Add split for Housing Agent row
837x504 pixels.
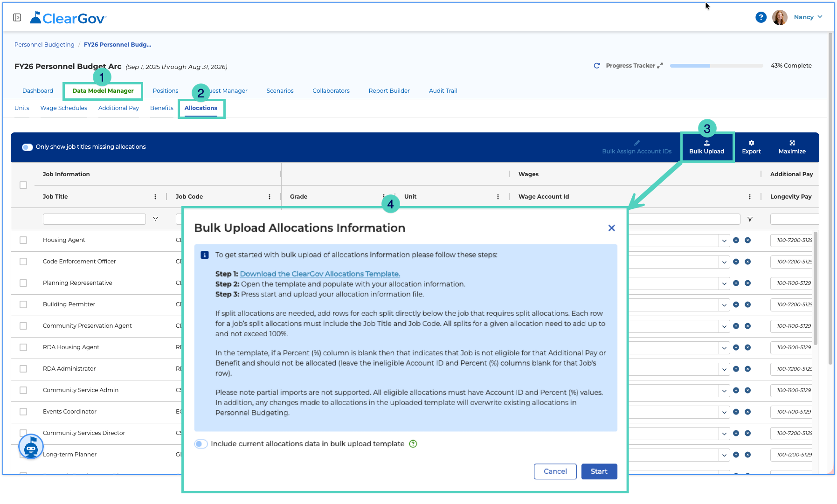click(x=736, y=240)
